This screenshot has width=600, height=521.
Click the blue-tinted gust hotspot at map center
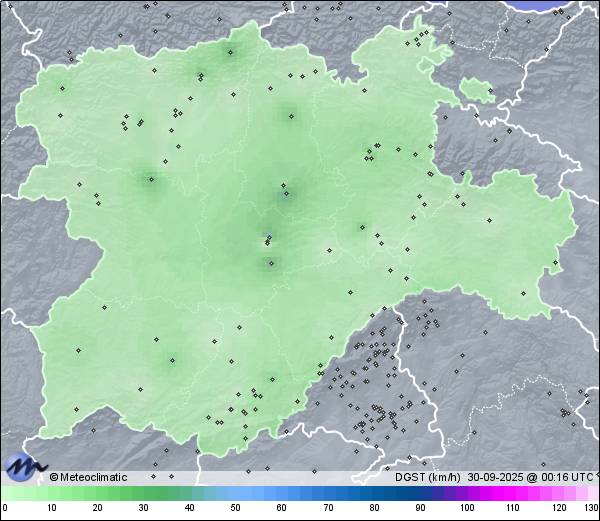[x=267, y=240]
